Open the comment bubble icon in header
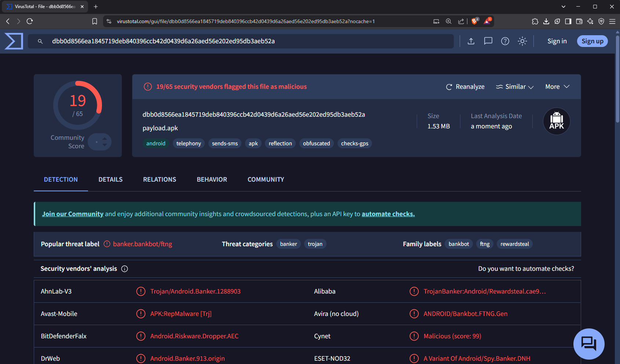This screenshot has width=620, height=364. click(488, 41)
